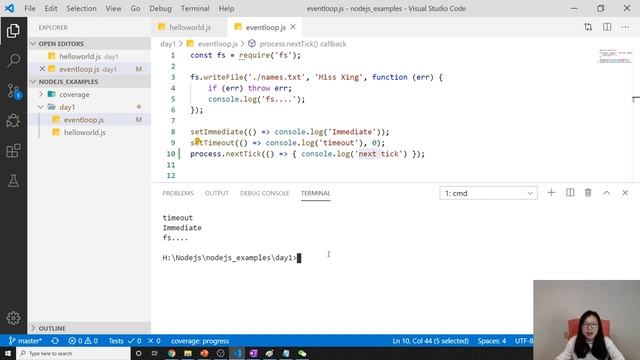Click the passed tests count in status bar
This screenshot has width=640, height=360.
pos(135,341)
